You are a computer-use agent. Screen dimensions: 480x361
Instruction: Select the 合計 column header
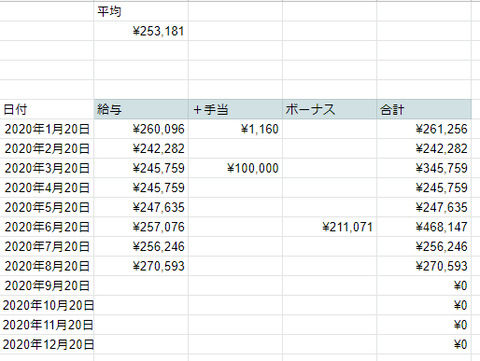tap(424, 109)
